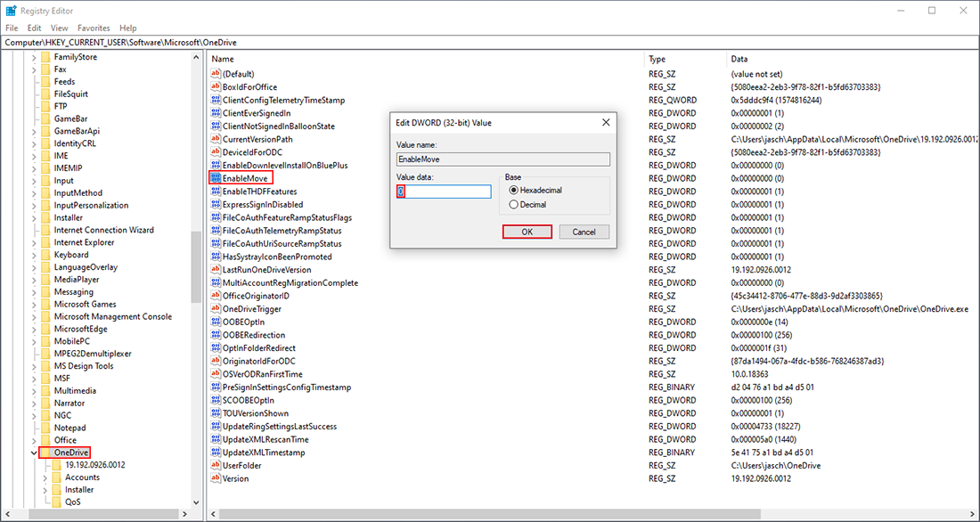The height and width of the screenshot is (522, 980).
Task: Click the Internet Explorer folder icon
Action: [45, 242]
